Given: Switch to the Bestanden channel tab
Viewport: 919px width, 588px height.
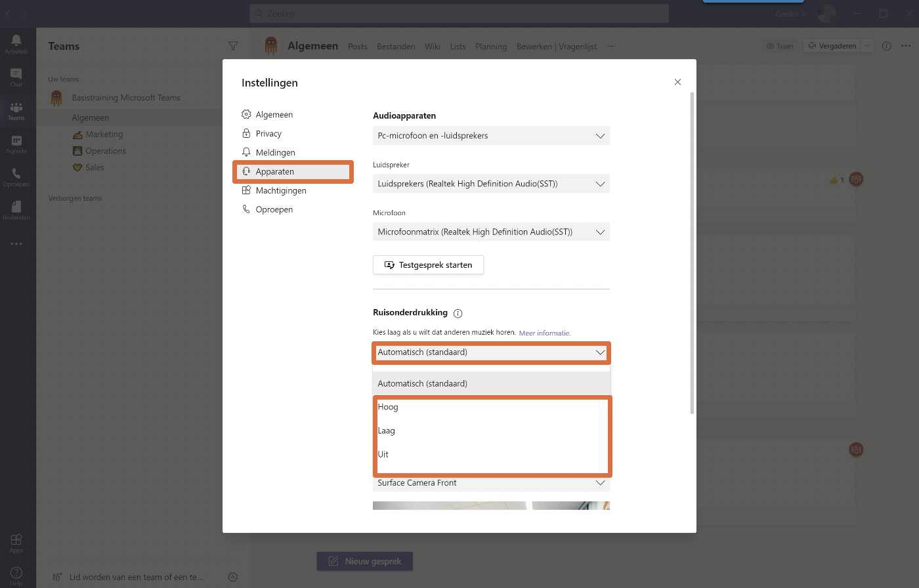Looking at the screenshot, I should 396,47.
